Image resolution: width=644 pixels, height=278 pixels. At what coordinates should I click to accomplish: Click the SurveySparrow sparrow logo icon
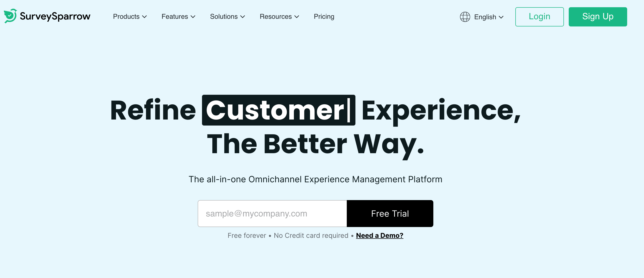pyautogui.click(x=10, y=16)
